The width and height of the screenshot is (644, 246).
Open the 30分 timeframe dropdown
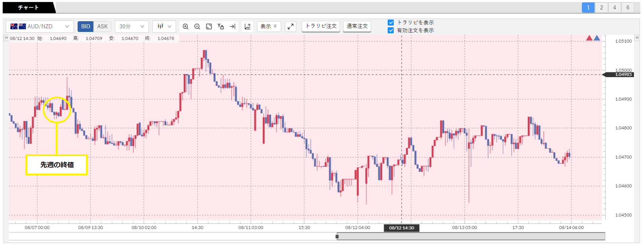132,26
